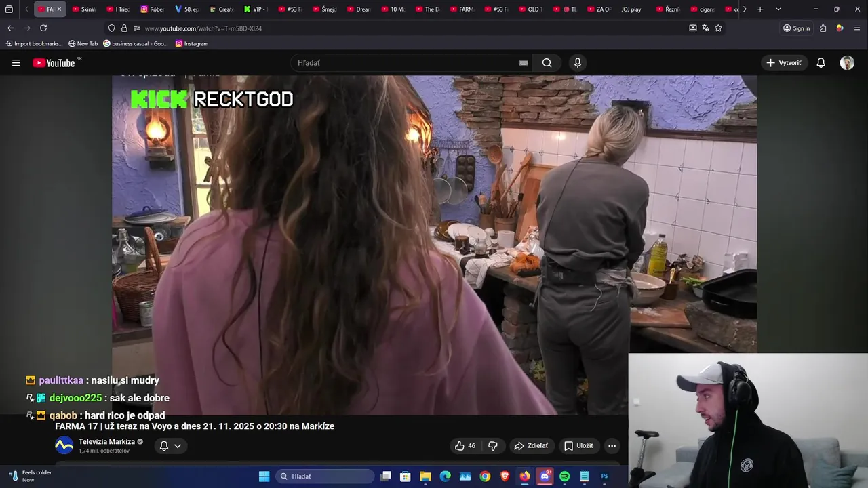Open the translate page icon
The width and height of the screenshot is (868, 488).
pos(705,28)
